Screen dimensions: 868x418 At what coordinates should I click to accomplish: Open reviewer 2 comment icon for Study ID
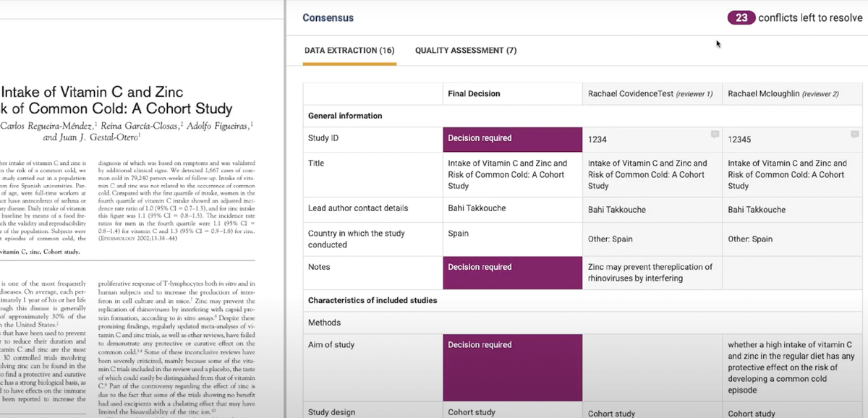(854, 135)
